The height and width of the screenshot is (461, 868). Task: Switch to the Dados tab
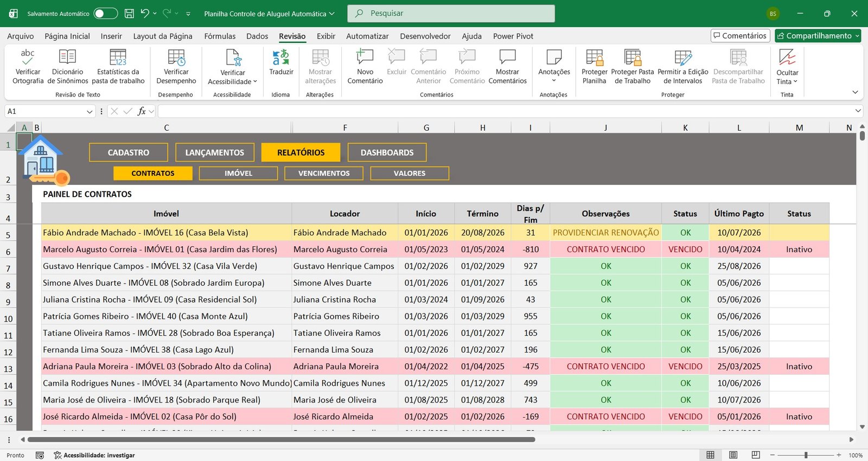pyautogui.click(x=257, y=36)
